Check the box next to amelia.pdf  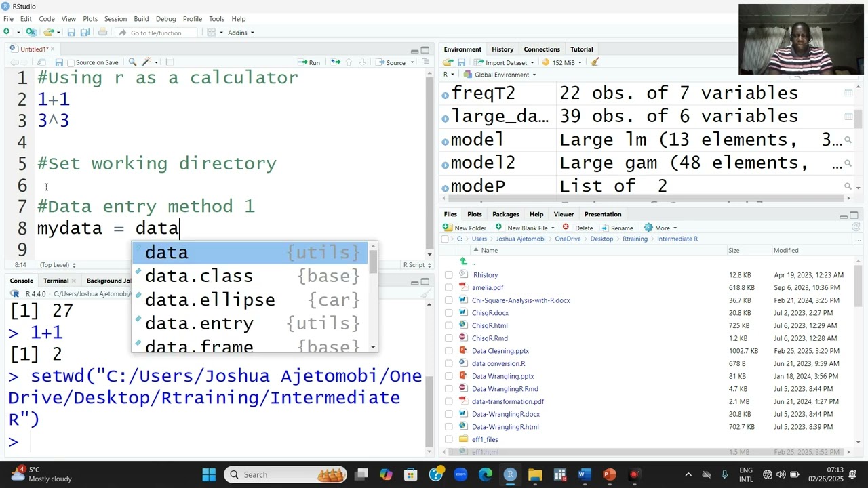click(x=448, y=287)
